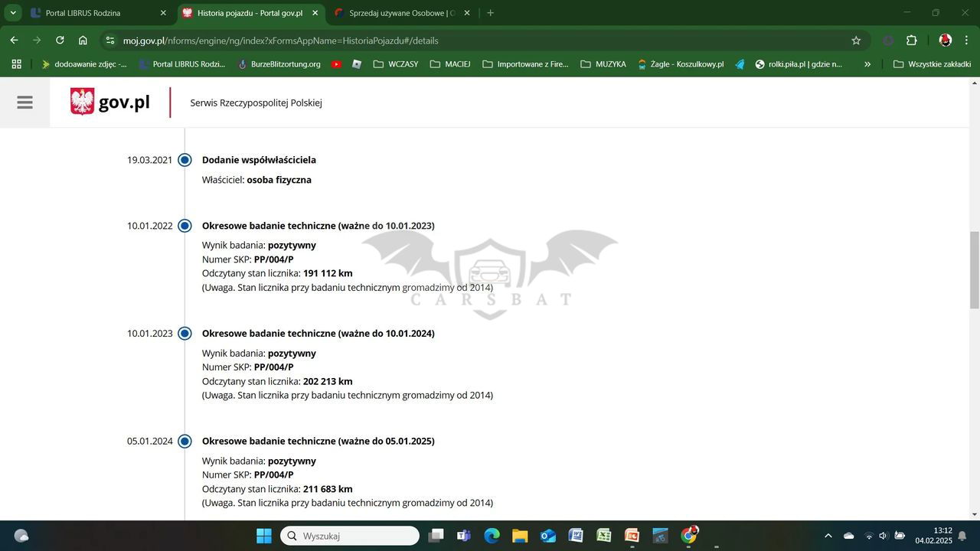This screenshot has height=551, width=980.
Task: Show hidden system tray icons
Action: [x=828, y=536]
